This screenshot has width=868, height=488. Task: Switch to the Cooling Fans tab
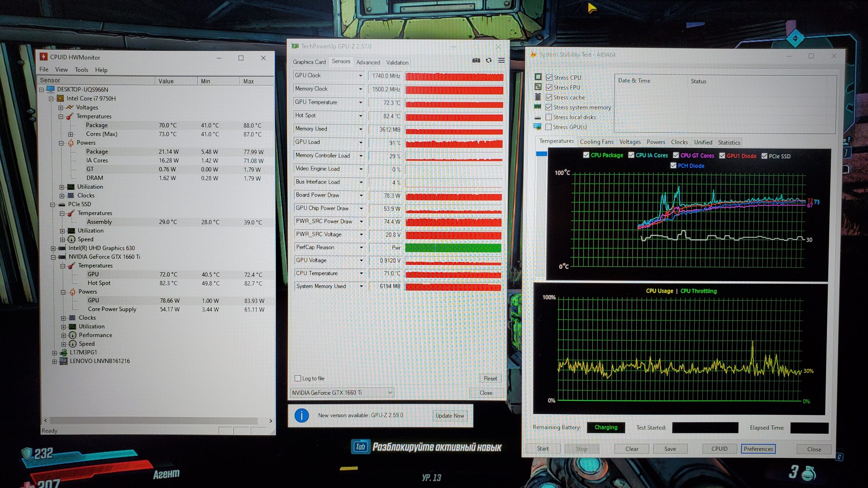[596, 142]
